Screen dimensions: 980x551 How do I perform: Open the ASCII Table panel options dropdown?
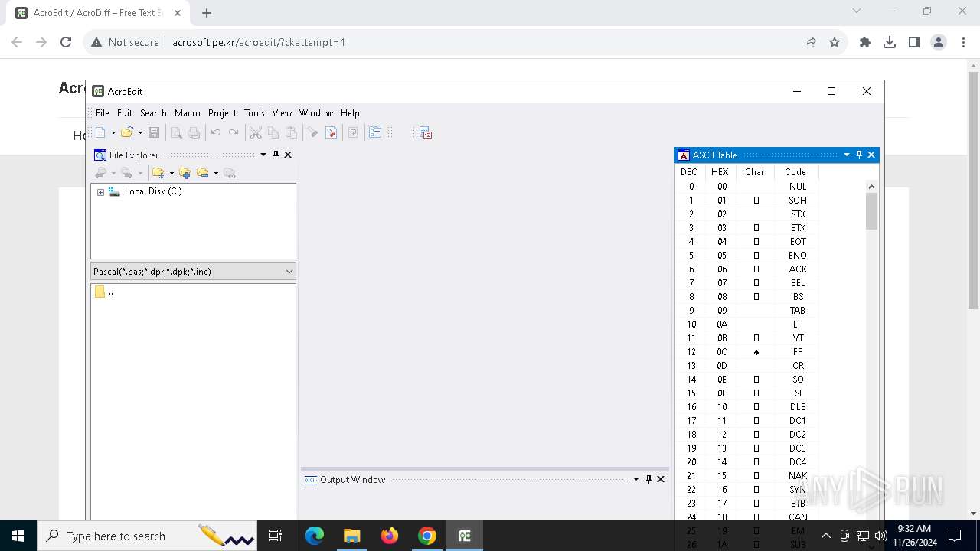(x=847, y=155)
